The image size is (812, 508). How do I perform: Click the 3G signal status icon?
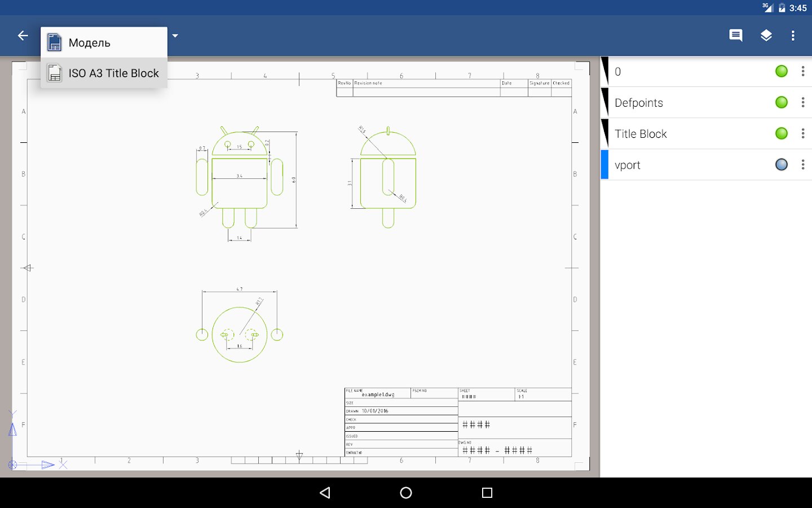(x=767, y=7)
